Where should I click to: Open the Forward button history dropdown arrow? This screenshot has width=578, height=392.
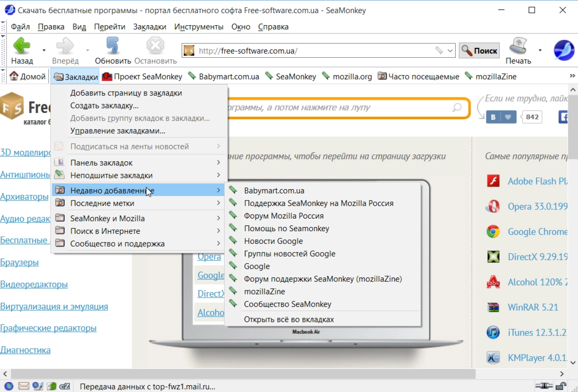click(87, 50)
